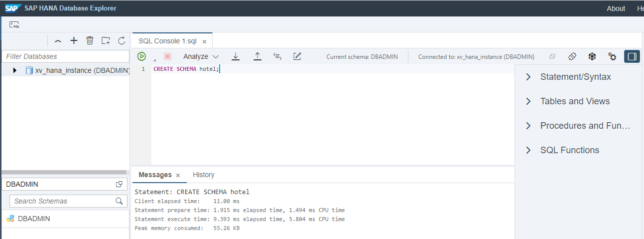Click the Peak memory consumed line
This screenshot has height=239, width=644.
click(187, 228)
